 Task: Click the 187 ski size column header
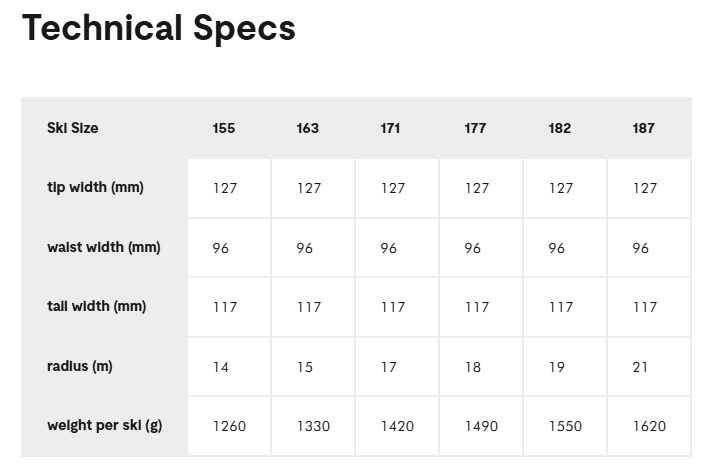click(x=644, y=128)
